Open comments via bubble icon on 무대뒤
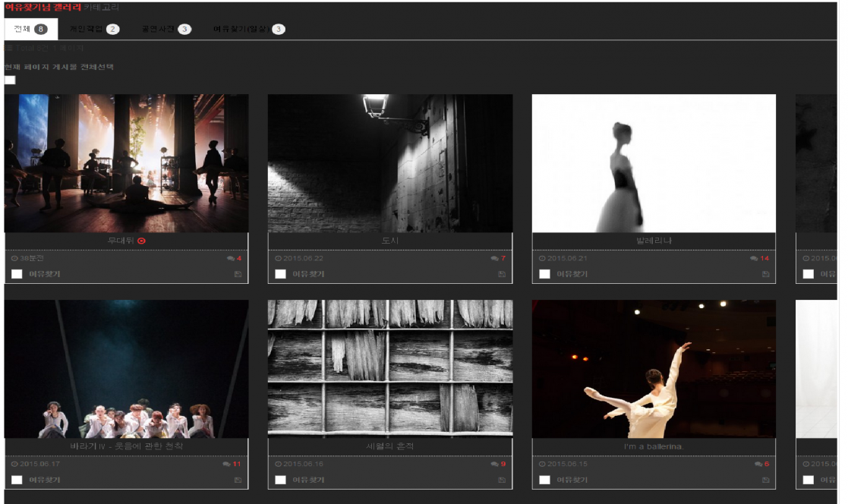Viewport: 848px width, 504px height. click(x=231, y=259)
